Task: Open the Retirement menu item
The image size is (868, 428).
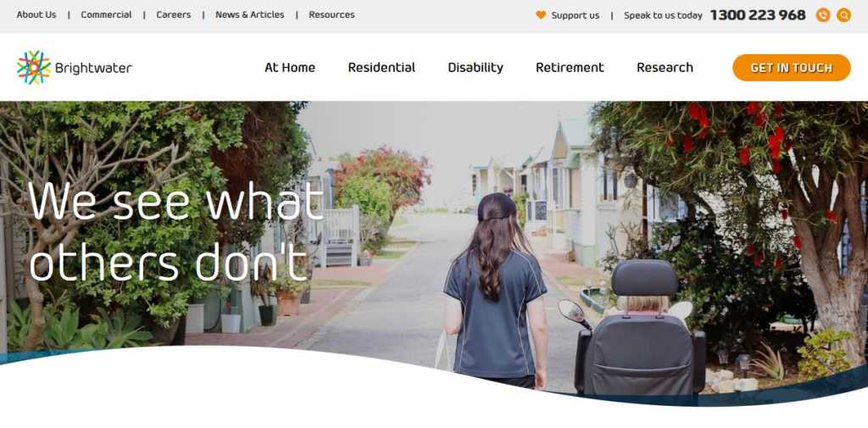Action: (570, 68)
